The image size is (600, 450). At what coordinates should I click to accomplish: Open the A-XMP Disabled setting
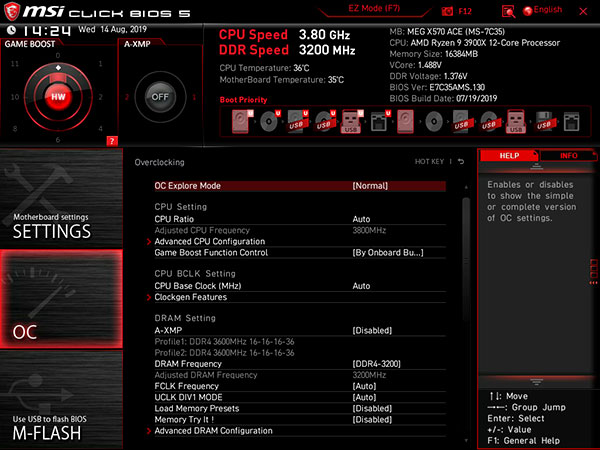[300, 330]
